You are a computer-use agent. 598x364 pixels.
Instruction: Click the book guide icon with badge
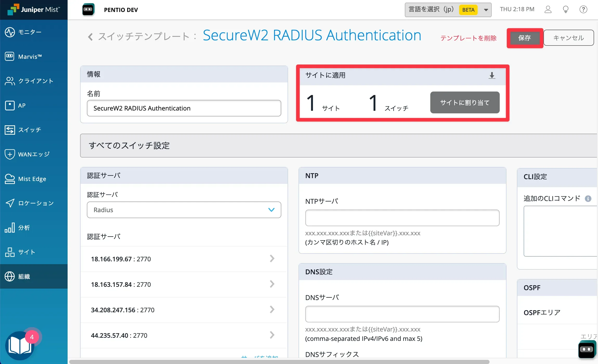click(x=20, y=346)
